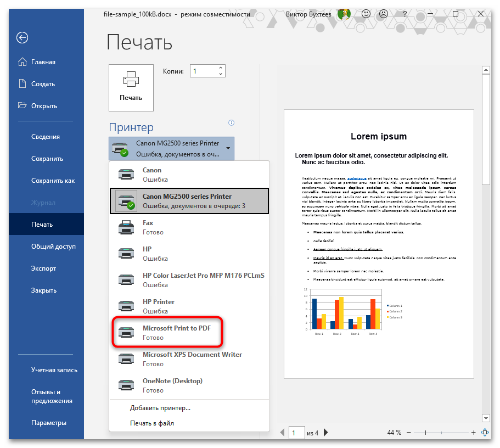The image size is (500, 448).
Task: Click the account name Виктор Бухтеев
Action: 308,14
